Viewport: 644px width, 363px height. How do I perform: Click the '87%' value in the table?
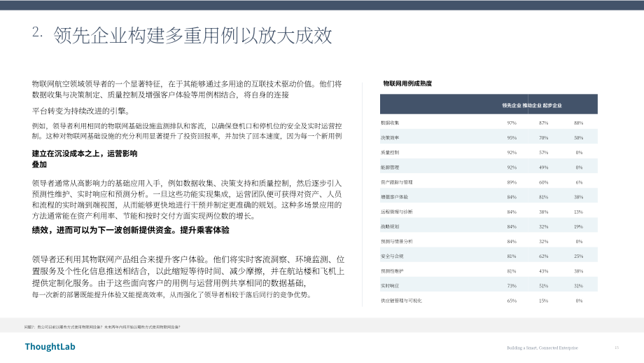544,123
